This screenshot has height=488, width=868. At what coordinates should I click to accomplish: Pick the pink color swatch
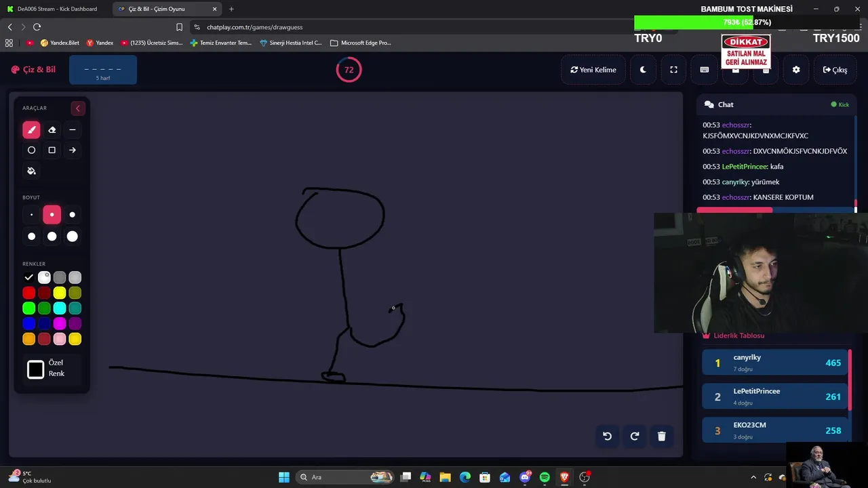pos(60,339)
